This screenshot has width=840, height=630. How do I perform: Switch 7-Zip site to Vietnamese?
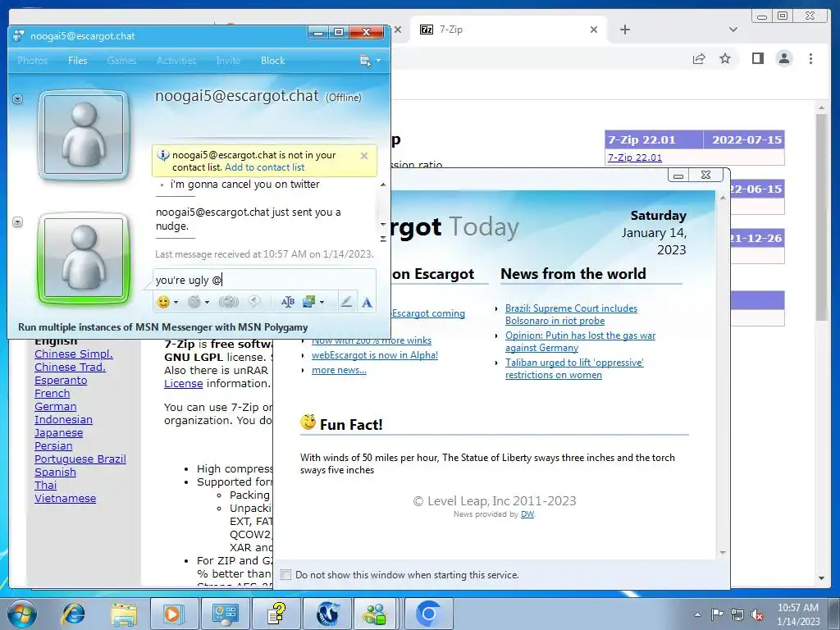[x=65, y=498]
